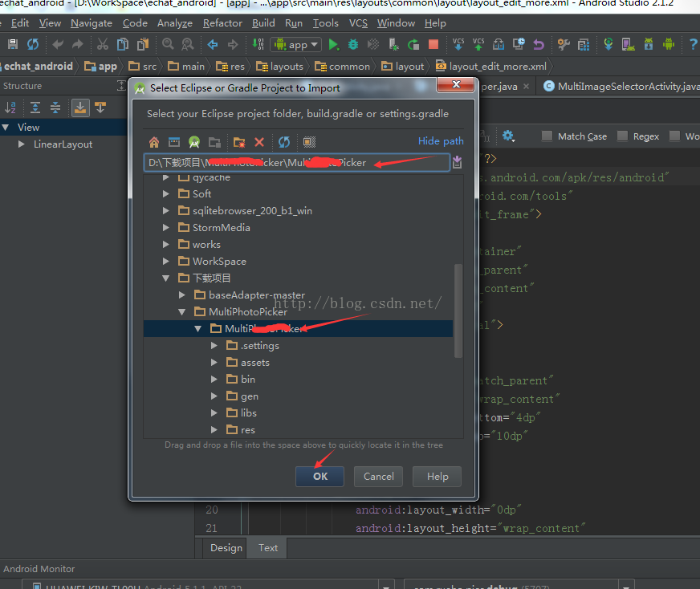Image resolution: width=700 pixels, height=589 pixels.
Task: Click the Redo arrow icon
Action: (x=78, y=44)
